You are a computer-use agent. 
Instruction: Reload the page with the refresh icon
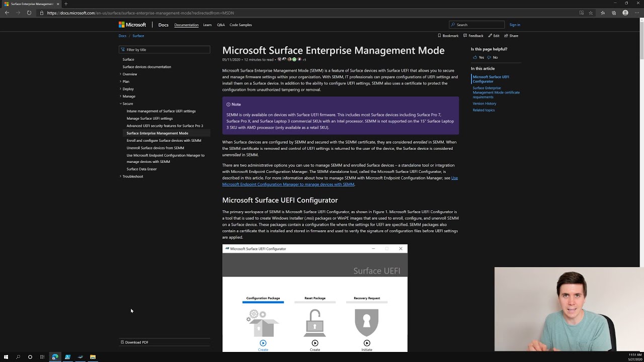tap(29, 13)
